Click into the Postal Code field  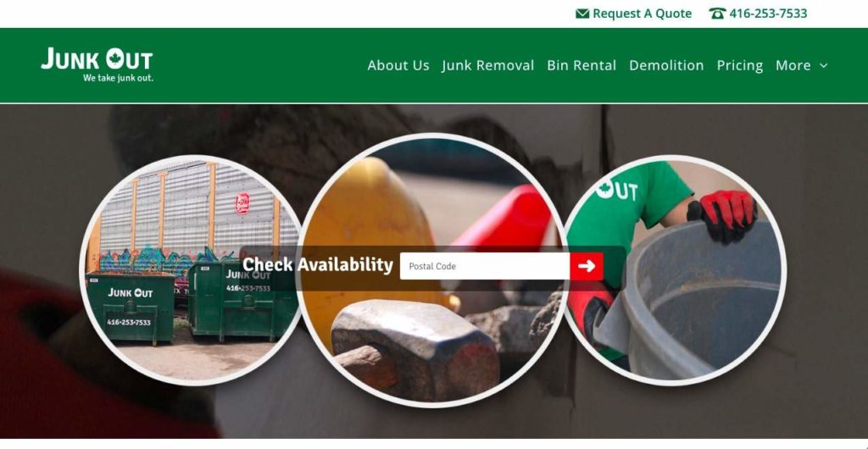click(484, 266)
